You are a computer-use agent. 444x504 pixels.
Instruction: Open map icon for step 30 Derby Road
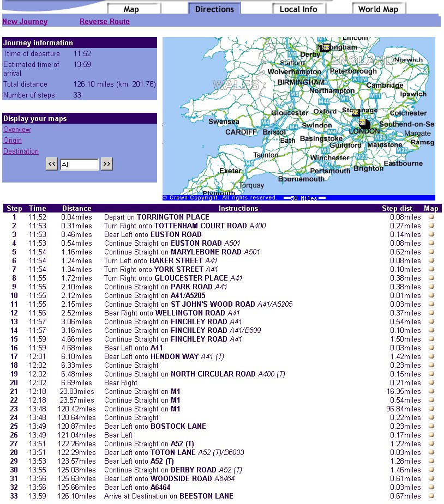431,470
